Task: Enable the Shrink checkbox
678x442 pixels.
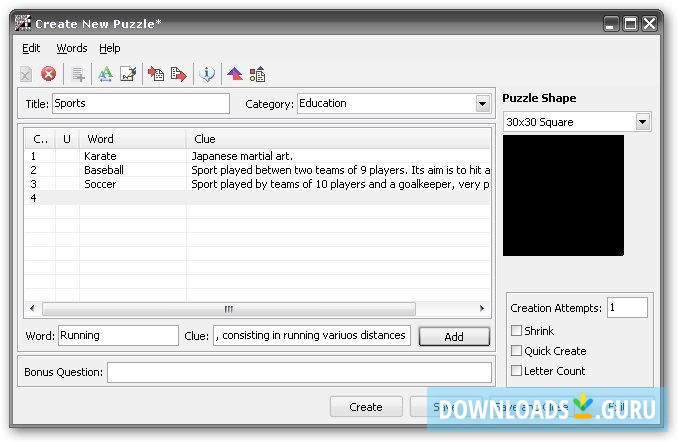Action: [516, 330]
